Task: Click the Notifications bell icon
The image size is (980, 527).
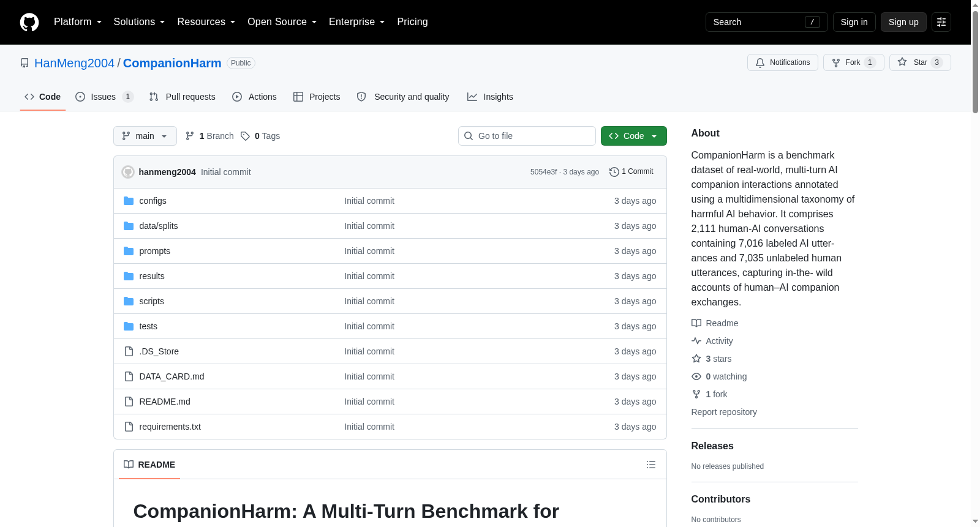Action: click(x=760, y=62)
